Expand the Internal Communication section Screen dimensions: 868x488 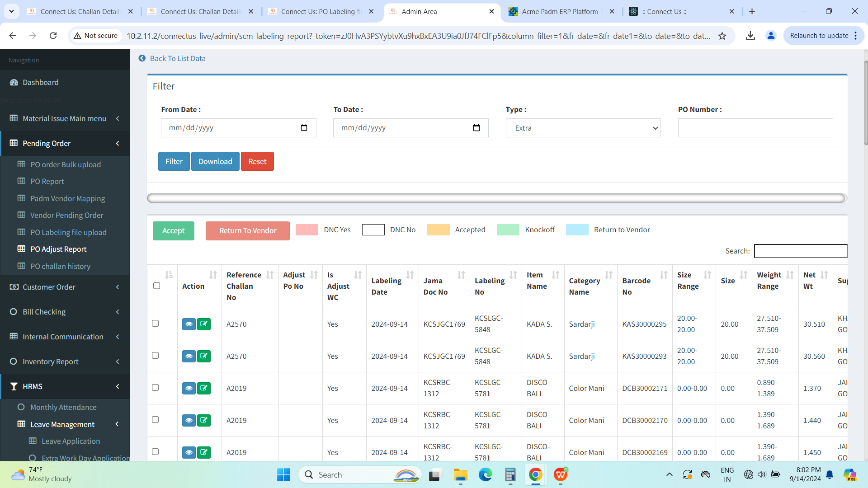point(65,337)
